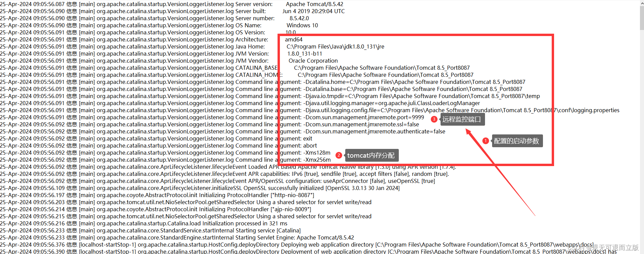Viewport: 644px width, 254px height.
Task: Click the server number '8.5.42.0'
Action: tap(299, 18)
